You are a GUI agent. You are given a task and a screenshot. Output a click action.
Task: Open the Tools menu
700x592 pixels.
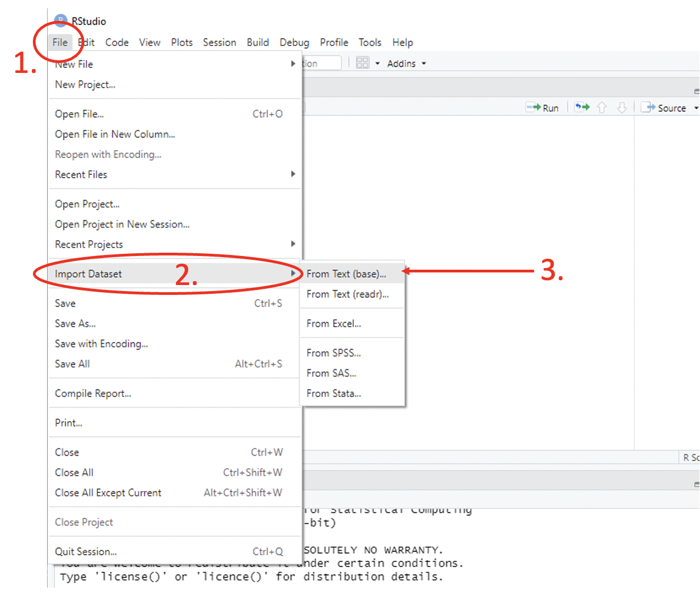point(370,42)
